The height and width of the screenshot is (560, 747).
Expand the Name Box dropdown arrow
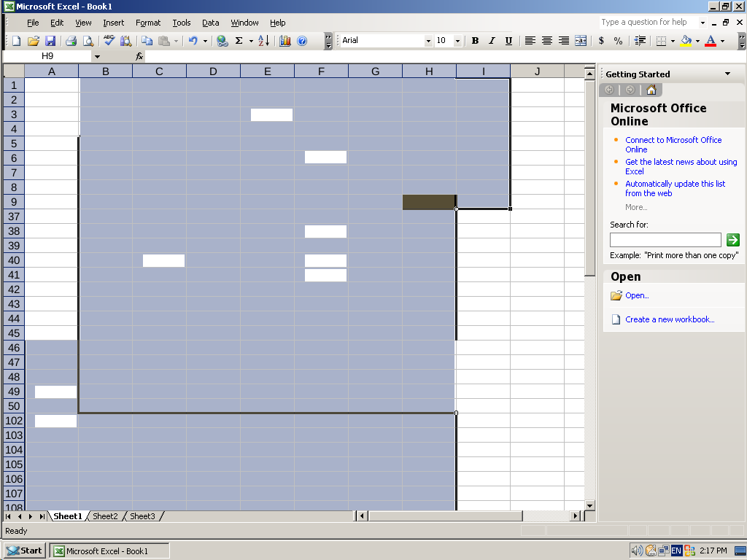[97, 56]
